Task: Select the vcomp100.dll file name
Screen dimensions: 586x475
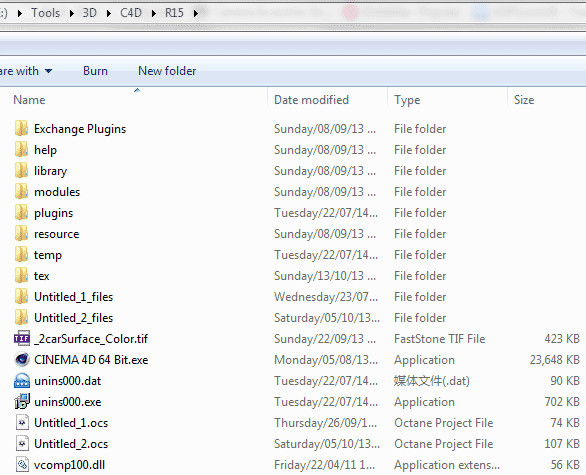Action: pos(69,465)
